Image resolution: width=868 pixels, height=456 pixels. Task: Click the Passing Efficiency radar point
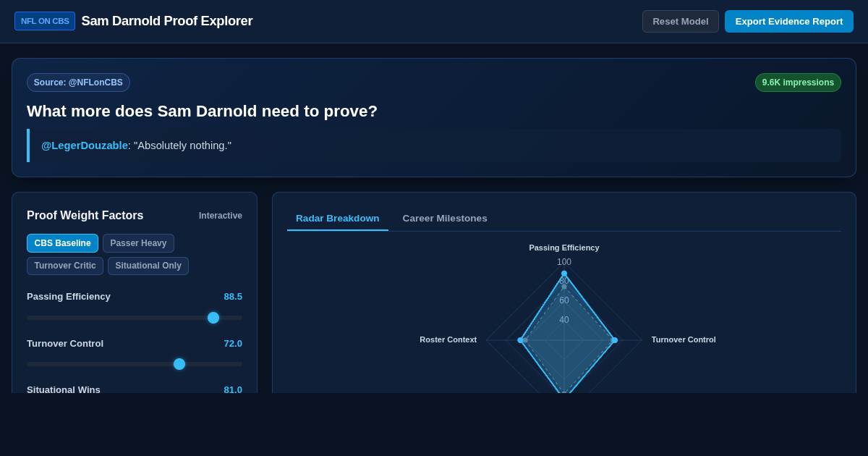[564, 274]
